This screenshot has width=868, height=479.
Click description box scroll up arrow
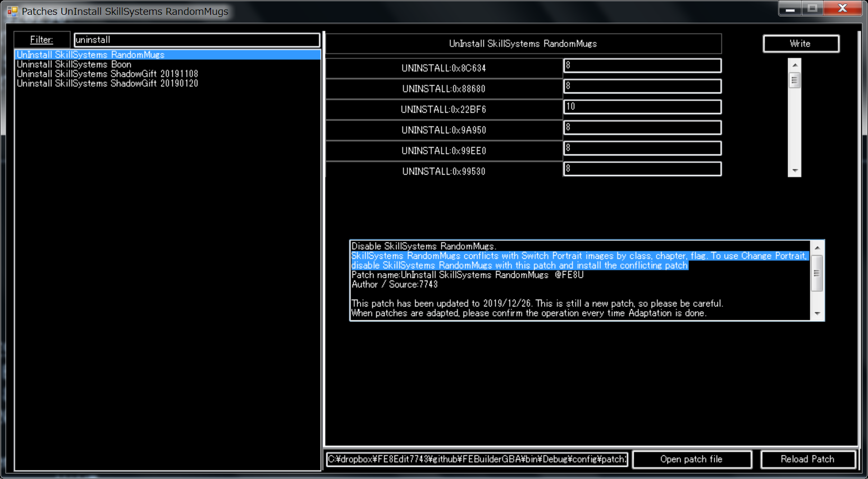tap(817, 248)
